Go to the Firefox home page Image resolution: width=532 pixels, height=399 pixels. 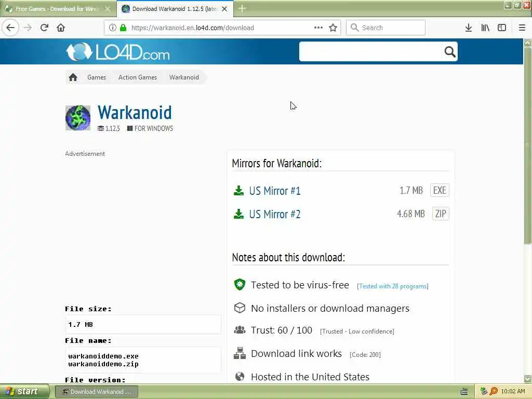pos(61,28)
